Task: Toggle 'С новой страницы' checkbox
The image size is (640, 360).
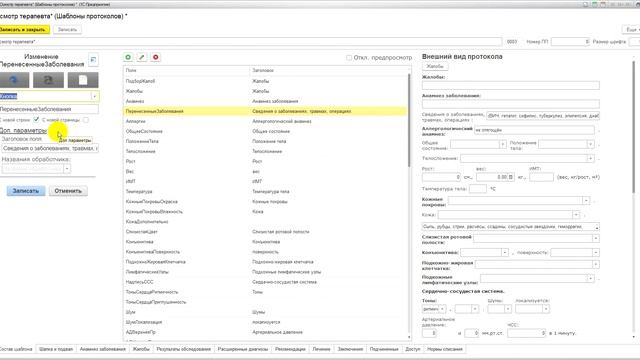Action: [86, 120]
